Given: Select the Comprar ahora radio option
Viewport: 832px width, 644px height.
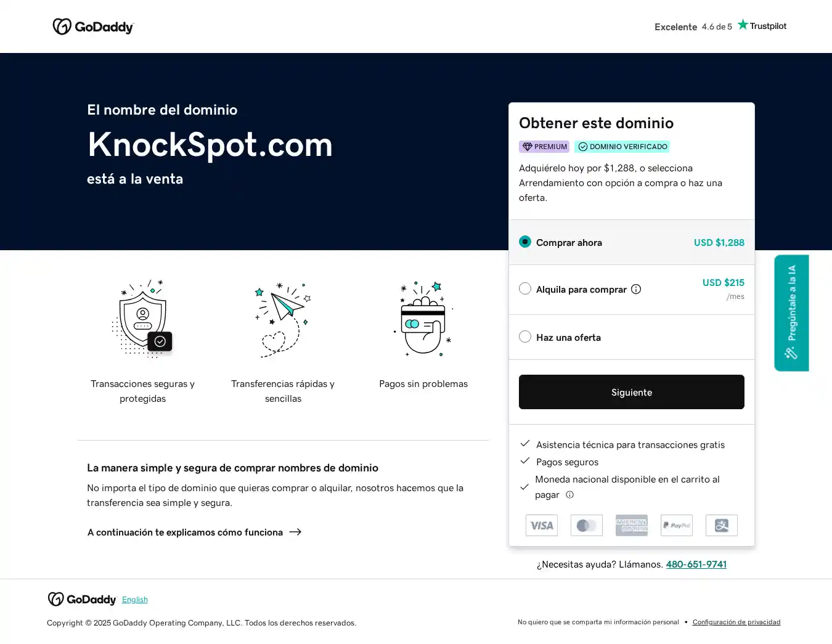Looking at the screenshot, I should pyautogui.click(x=525, y=242).
